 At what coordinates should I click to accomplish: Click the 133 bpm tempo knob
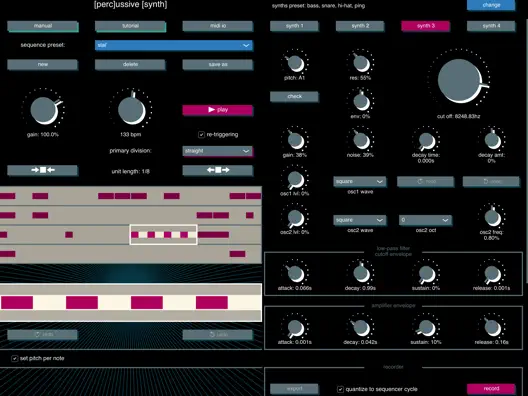point(131,110)
